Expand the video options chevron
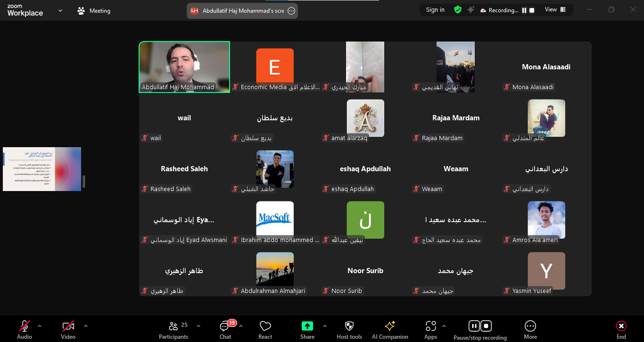This screenshot has height=342, width=644. [x=85, y=326]
